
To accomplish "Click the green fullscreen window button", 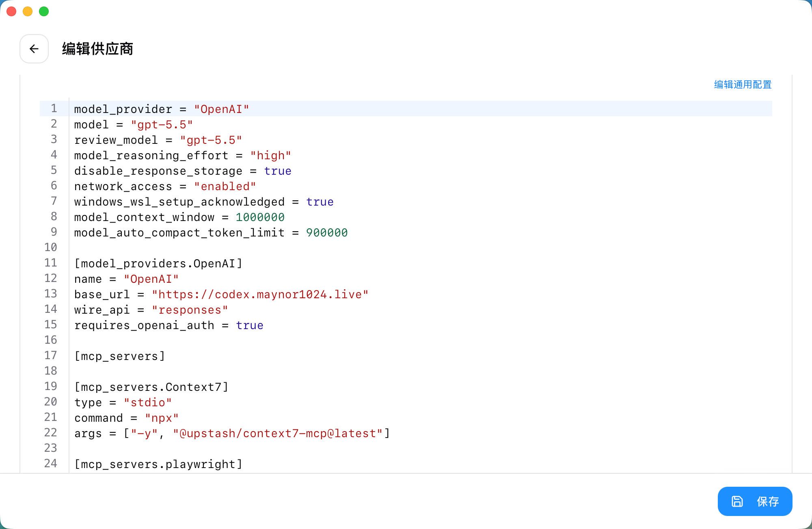I will coord(44,11).
